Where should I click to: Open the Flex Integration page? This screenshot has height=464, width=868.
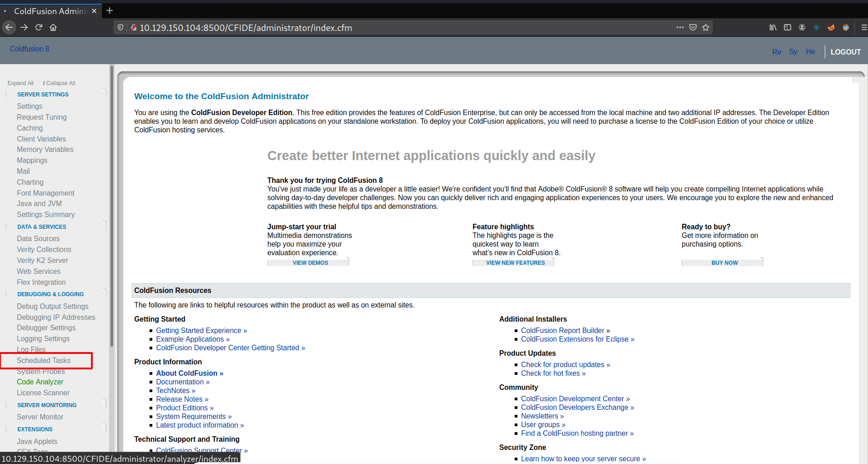coord(41,282)
